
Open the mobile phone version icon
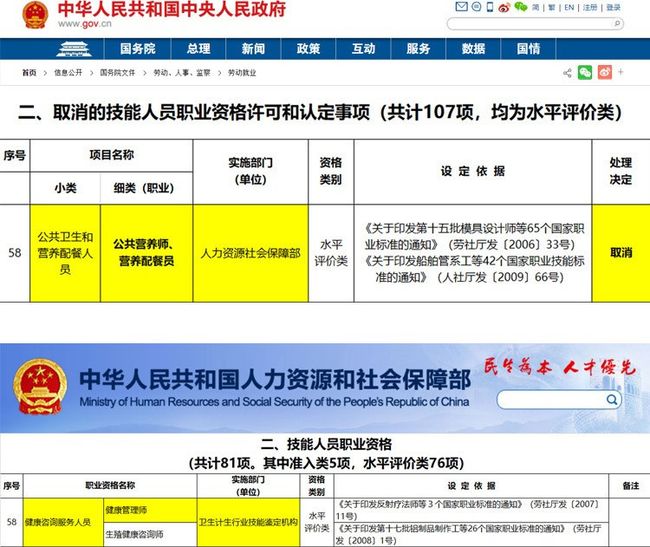[490, 7]
